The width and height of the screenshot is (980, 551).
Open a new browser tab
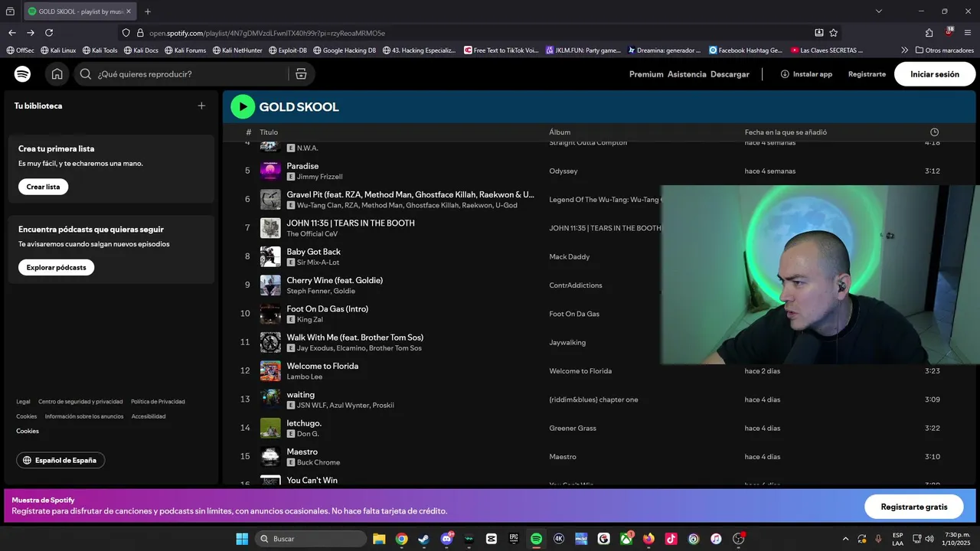[148, 11]
